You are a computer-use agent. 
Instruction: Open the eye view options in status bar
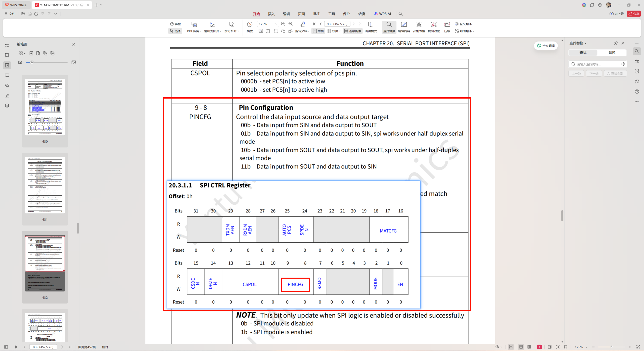click(498, 347)
